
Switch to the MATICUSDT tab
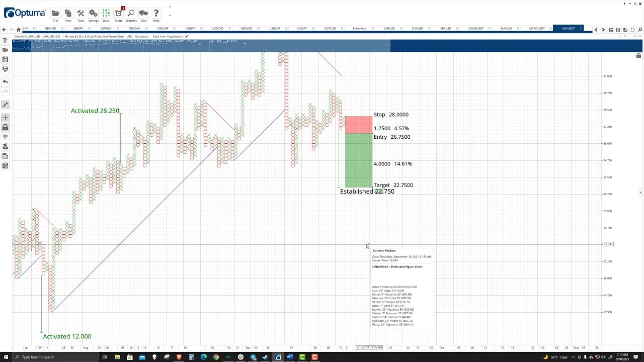[536, 29]
